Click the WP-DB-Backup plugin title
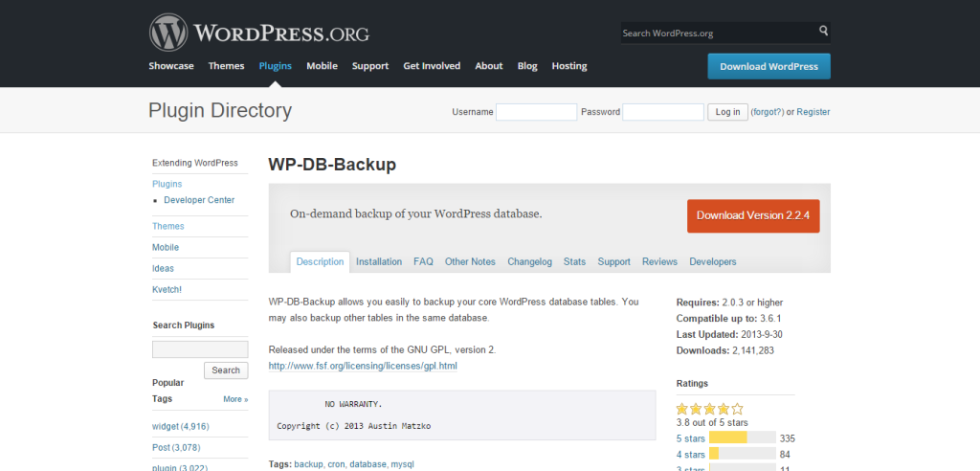Viewport: 980px width, 471px height. (332, 165)
